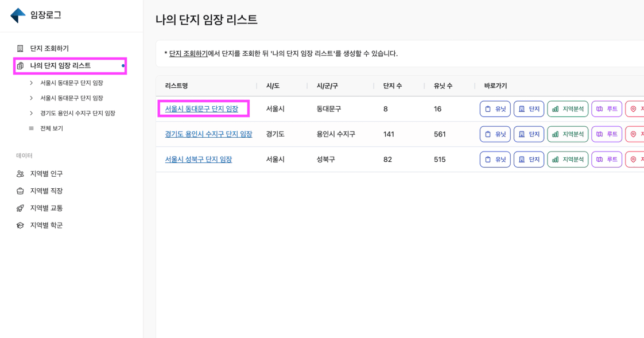Click the 지역별 인구 people icon

[x=20, y=174]
